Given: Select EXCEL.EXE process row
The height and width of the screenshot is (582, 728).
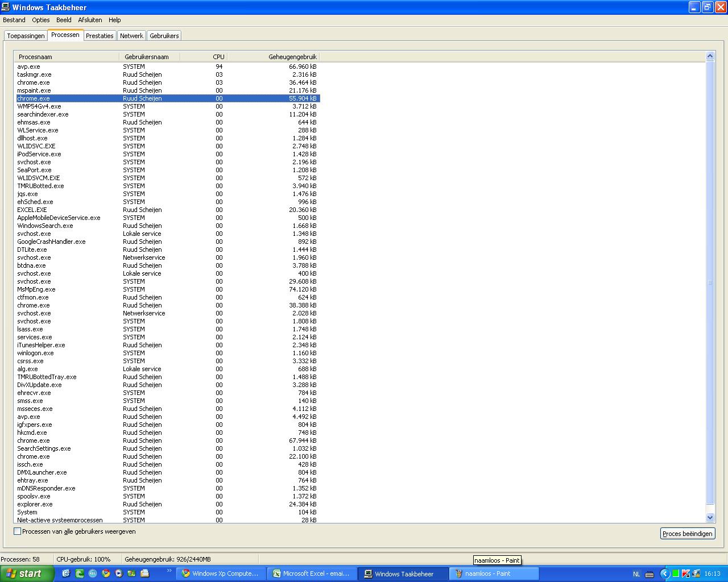Looking at the screenshot, I should click(x=168, y=210).
